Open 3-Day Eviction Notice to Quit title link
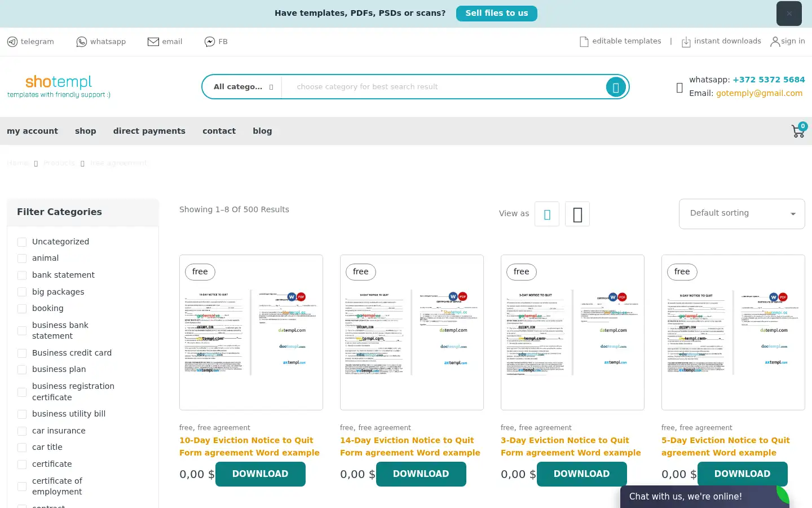This screenshot has width=812, height=508. click(x=571, y=446)
